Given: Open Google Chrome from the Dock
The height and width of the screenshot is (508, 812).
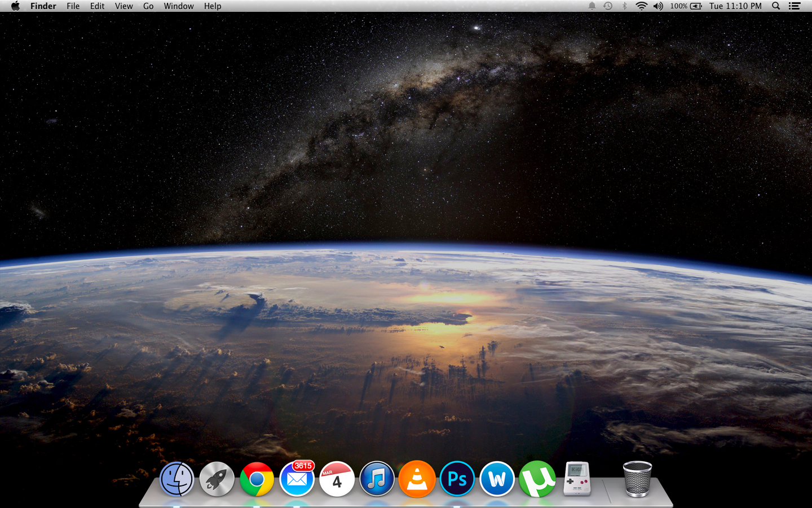Looking at the screenshot, I should pos(257,479).
